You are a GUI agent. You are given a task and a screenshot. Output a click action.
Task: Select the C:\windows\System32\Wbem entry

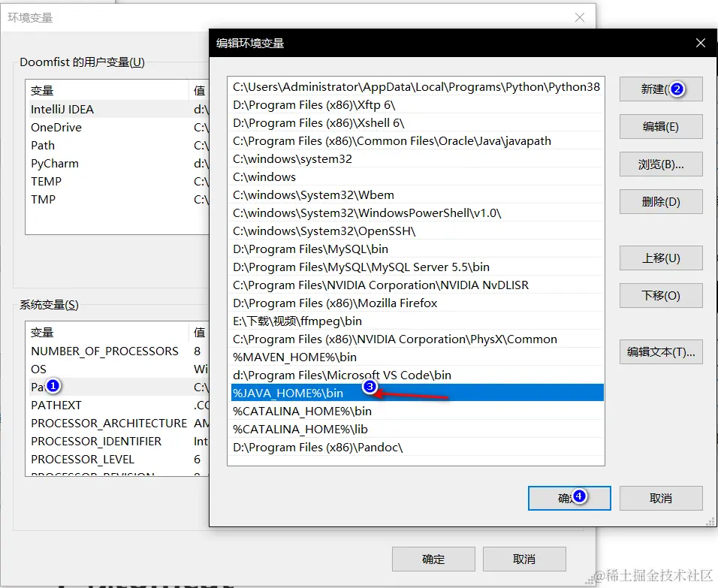[x=416, y=195]
